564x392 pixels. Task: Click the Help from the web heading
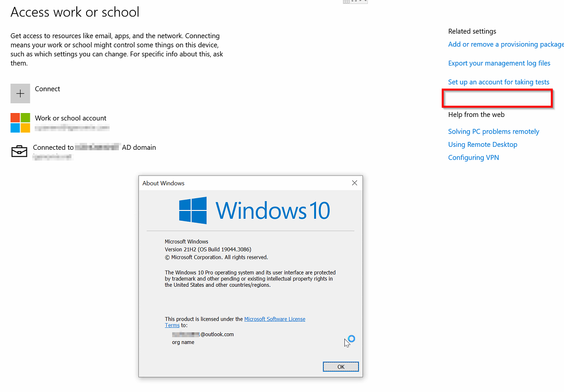pos(476,115)
